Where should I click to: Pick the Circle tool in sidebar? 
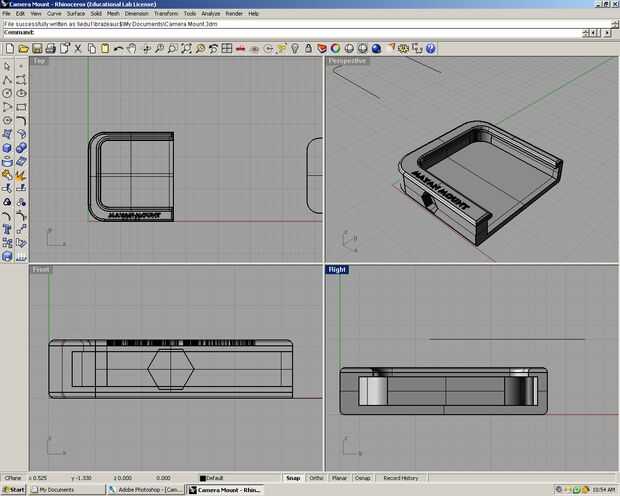(x=7, y=93)
